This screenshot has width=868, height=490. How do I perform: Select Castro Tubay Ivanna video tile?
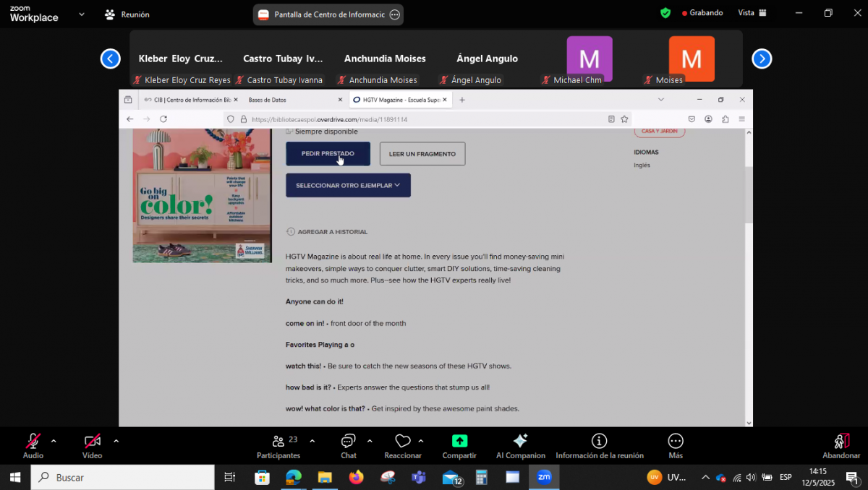click(283, 59)
